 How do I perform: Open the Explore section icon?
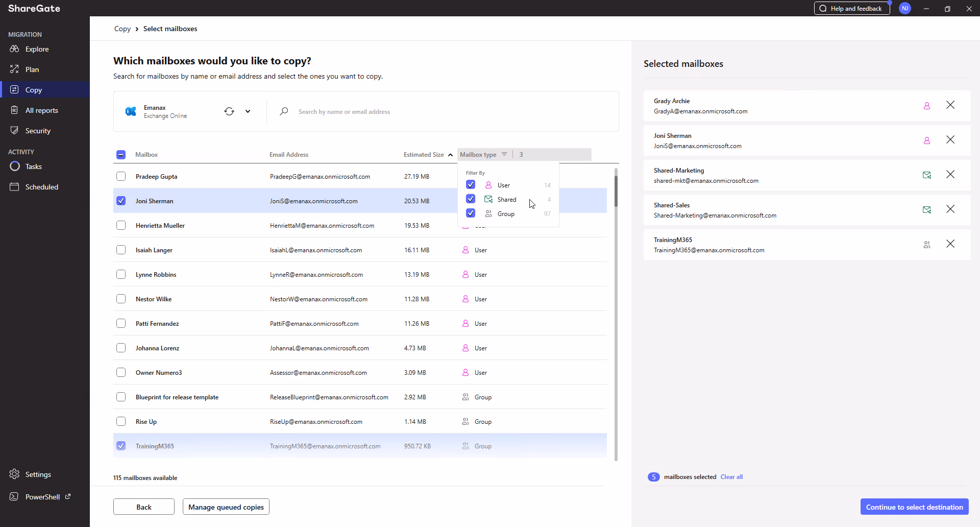(14, 49)
